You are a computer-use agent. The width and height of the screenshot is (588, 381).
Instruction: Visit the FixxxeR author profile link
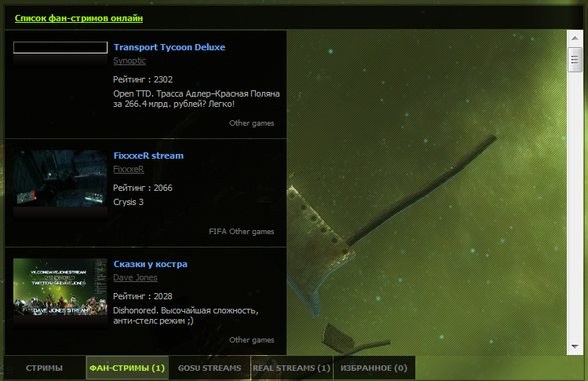point(129,170)
